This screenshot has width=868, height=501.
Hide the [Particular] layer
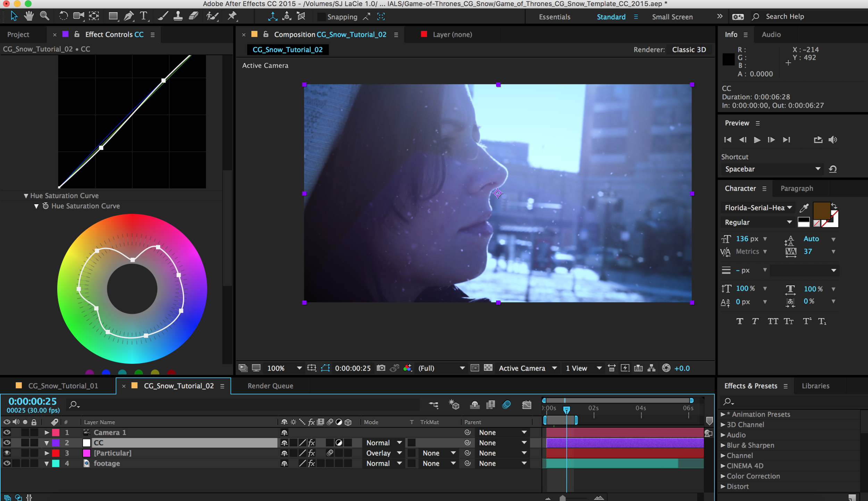(7, 453)
